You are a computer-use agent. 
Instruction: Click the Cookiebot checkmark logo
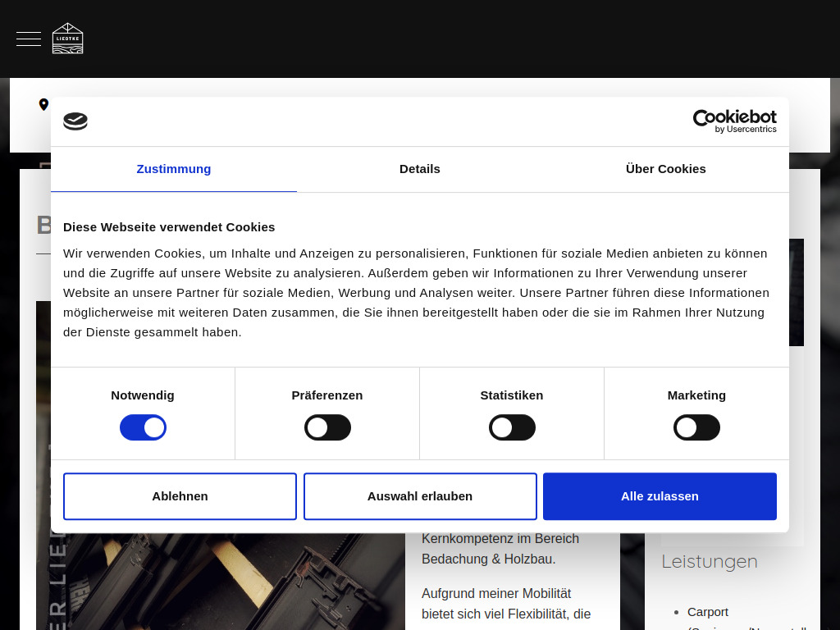coord(75,121)
